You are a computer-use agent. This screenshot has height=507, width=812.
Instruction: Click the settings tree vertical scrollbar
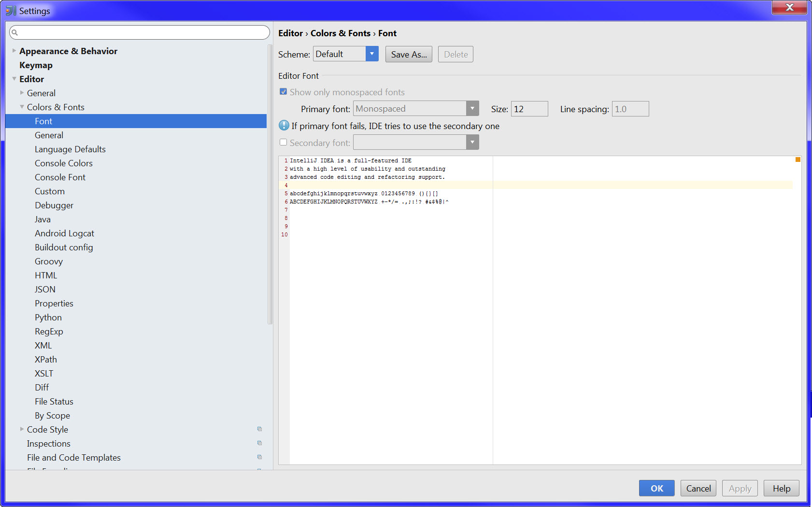click(270, 185)
